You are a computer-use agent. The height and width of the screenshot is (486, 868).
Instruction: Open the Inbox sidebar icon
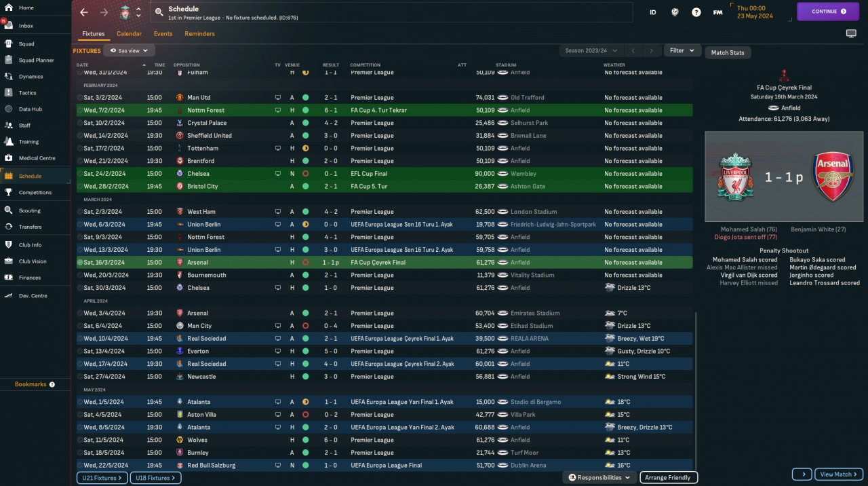pos(8,26)
